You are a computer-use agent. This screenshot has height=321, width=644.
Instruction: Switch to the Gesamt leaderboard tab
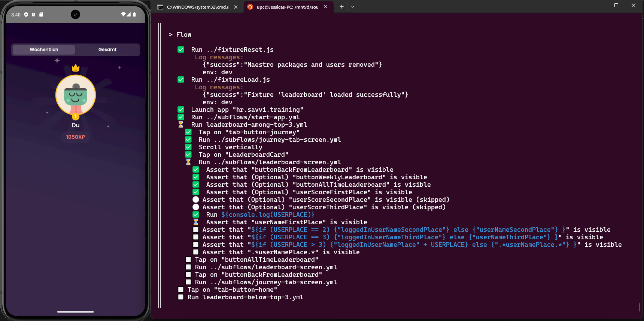point(107,49)
